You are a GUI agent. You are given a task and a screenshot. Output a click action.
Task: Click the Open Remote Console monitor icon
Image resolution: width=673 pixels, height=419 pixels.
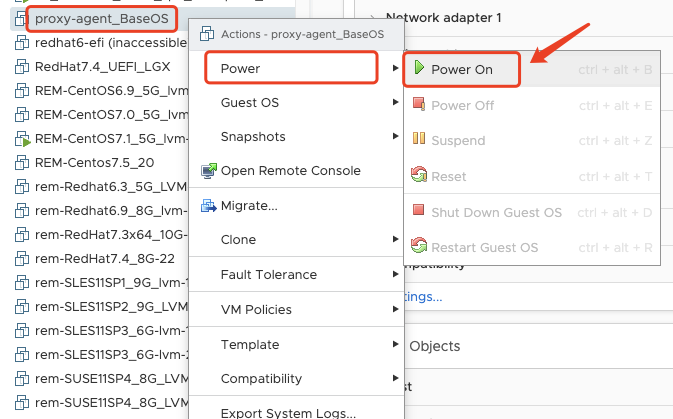tap(209, 171)
